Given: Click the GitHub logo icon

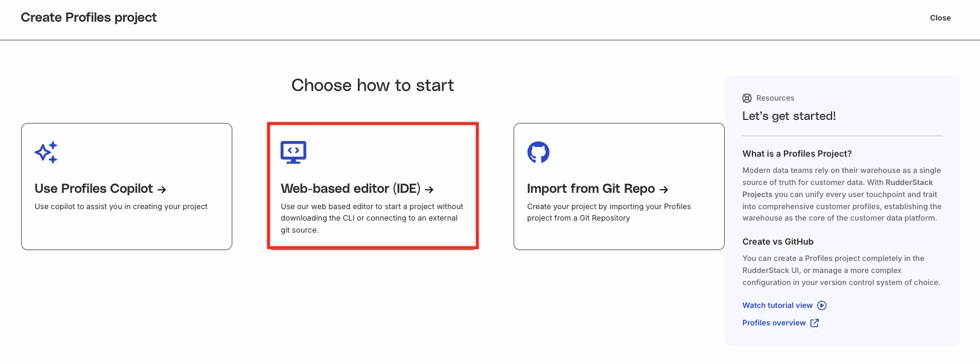Looking at the screenshot, I should point(538,152).
